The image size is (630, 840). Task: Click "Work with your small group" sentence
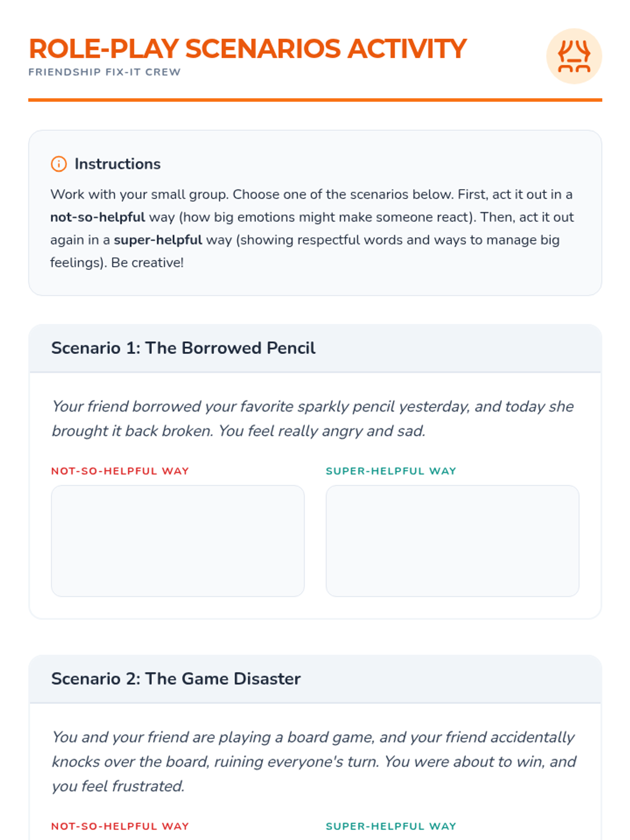click(x=139, y=195)
